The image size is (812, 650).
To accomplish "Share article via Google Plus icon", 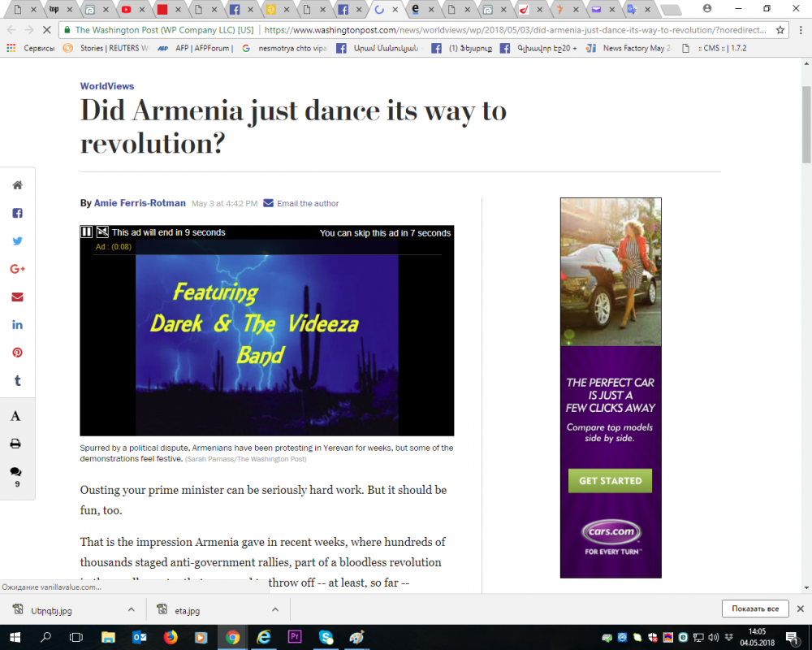I will [17, 269].
